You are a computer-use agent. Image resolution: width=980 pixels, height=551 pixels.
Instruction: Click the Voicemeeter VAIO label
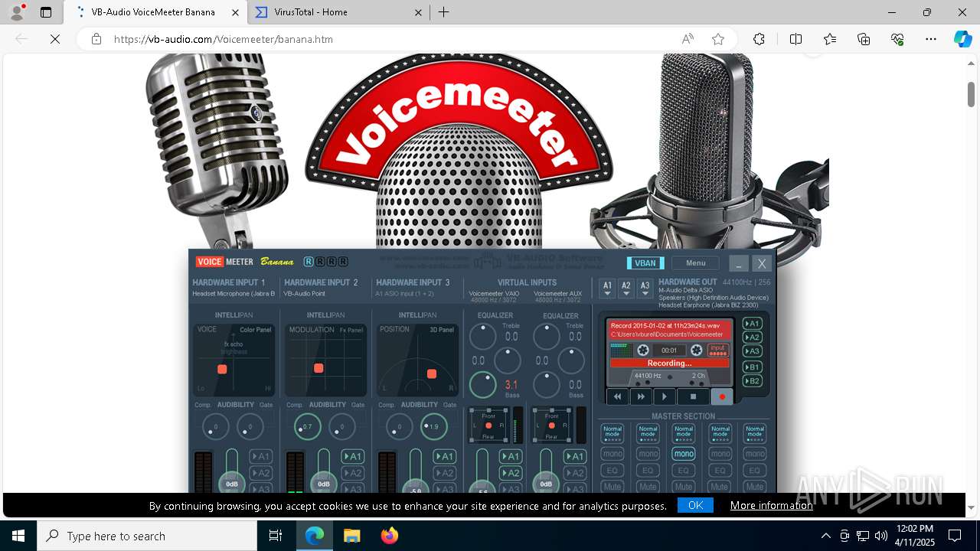(494, 294)
